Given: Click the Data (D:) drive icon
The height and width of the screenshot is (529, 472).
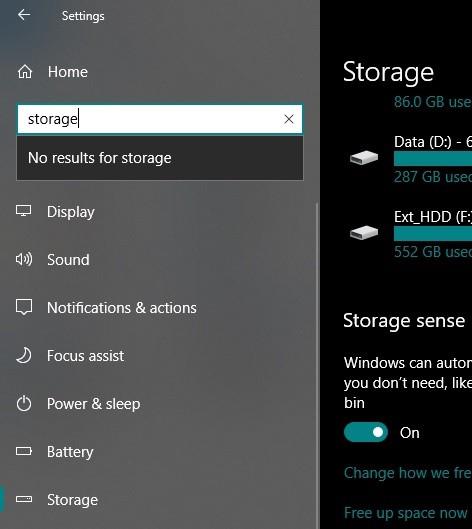Looking at the screenshot, I should pyautogui.click(x=364, y=158).
